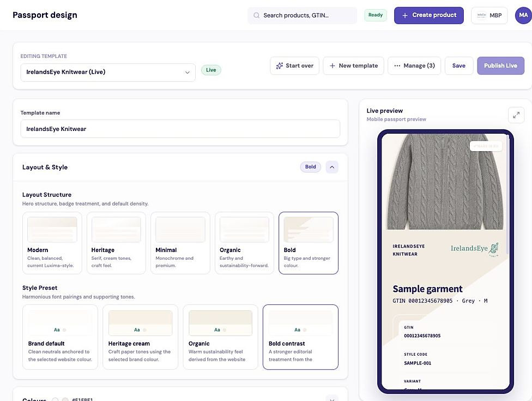
Task: Click the Bold badge in Layout & Style header
Action: click(x=311, y=167)
